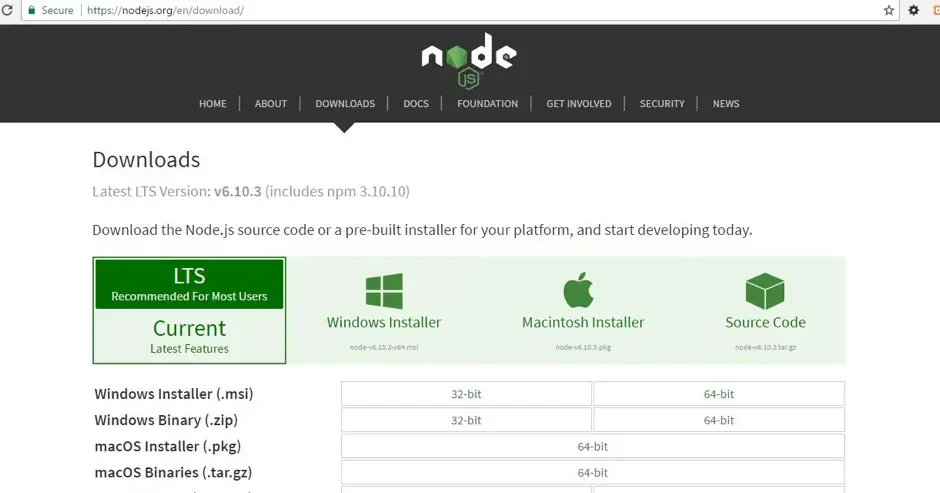Click the Apple logo installer icon

[579, 290]
